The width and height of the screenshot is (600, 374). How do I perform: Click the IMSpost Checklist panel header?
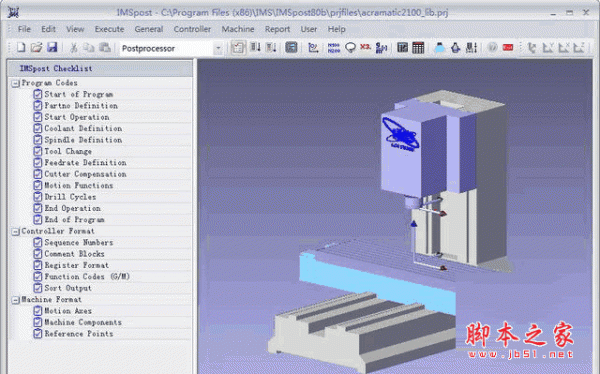[100, 69]
